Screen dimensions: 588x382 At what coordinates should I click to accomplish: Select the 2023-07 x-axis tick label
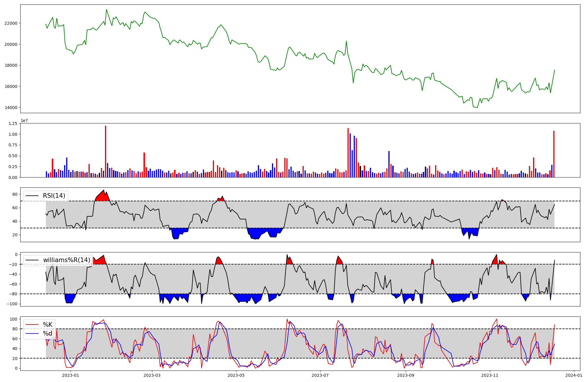[x=320, y=375]
